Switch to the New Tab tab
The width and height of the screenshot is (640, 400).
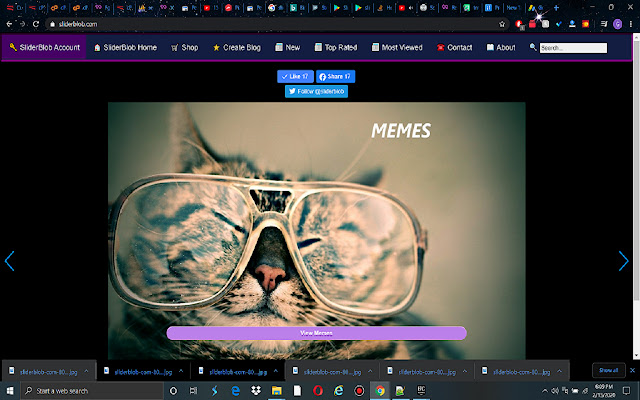(x=513, y=7)
